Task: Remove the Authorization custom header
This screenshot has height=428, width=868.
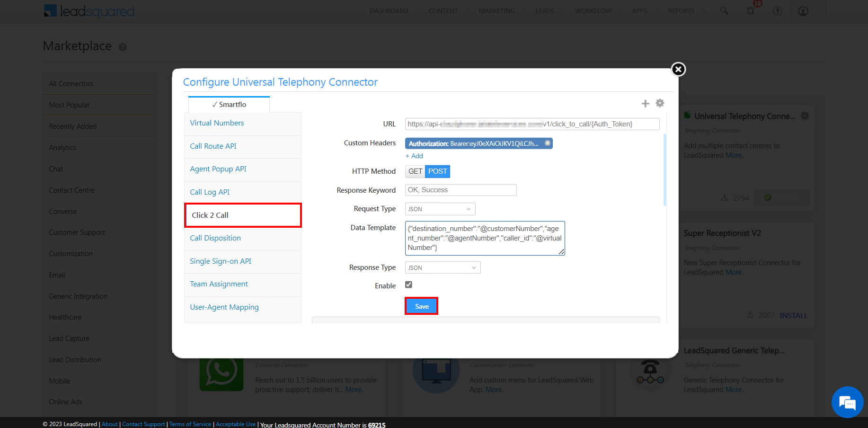Action: [548, 143]
